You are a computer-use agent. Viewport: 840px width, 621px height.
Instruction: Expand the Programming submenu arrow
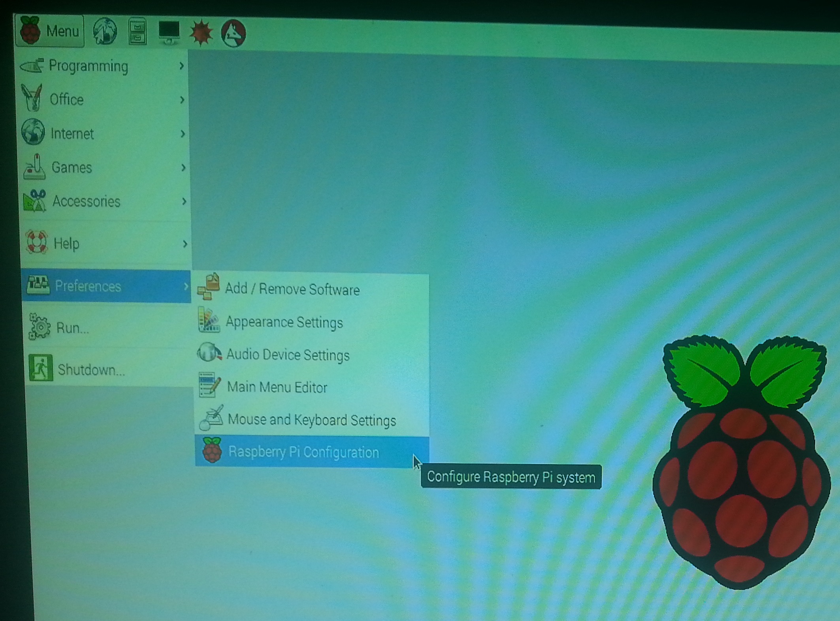(181, 66)
